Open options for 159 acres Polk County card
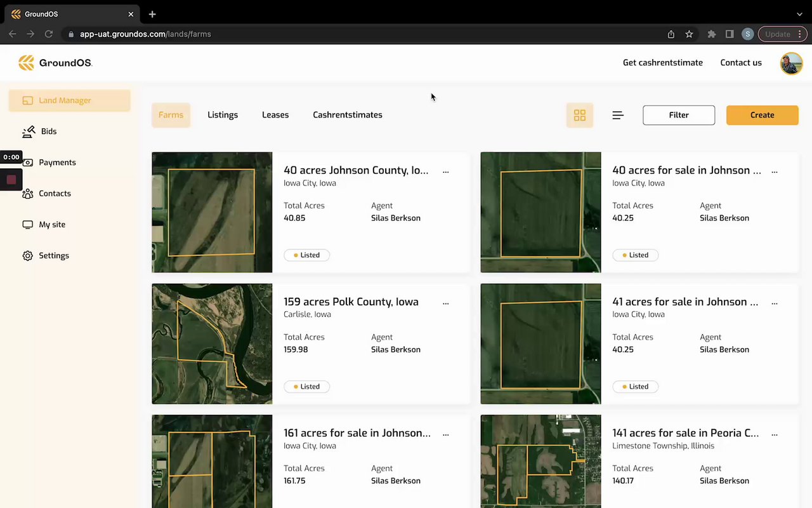 446,303
